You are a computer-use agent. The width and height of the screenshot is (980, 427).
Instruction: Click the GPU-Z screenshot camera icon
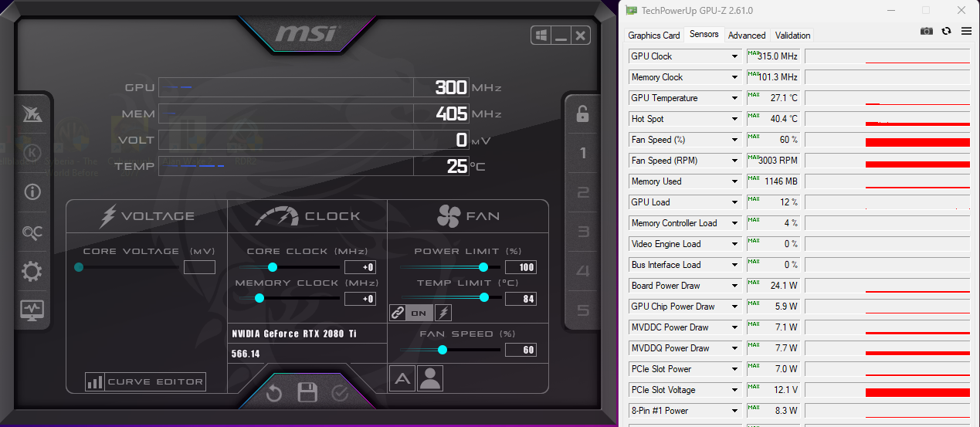(x=926, y=31)
